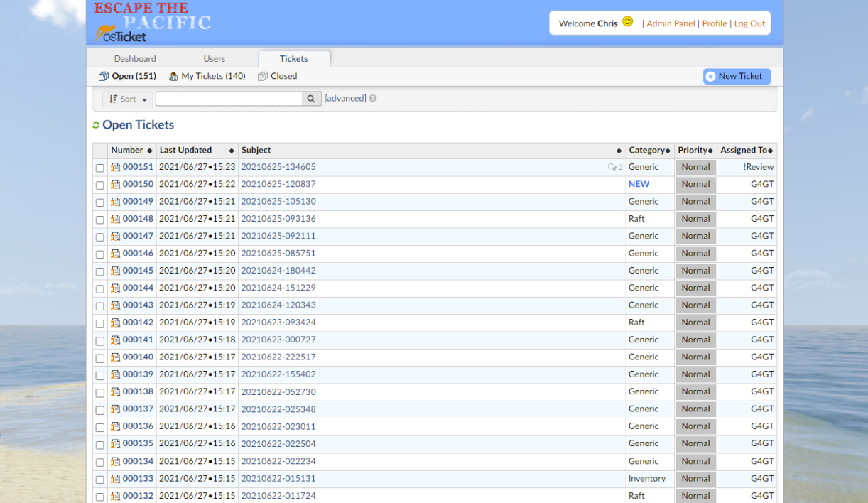
Task: Open the Admin Panel link
Action: pos(671,23)
